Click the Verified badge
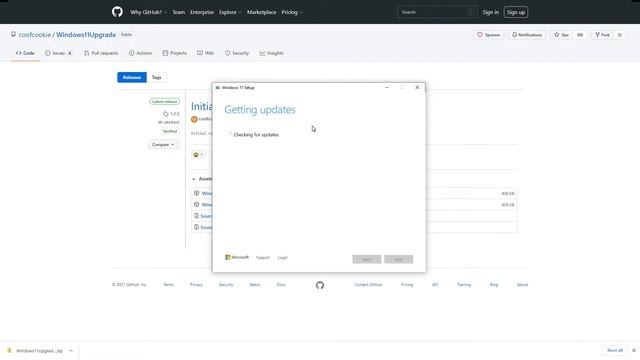Image resolution: width=640 pixels, height=360 pixels. coord(170,131)
